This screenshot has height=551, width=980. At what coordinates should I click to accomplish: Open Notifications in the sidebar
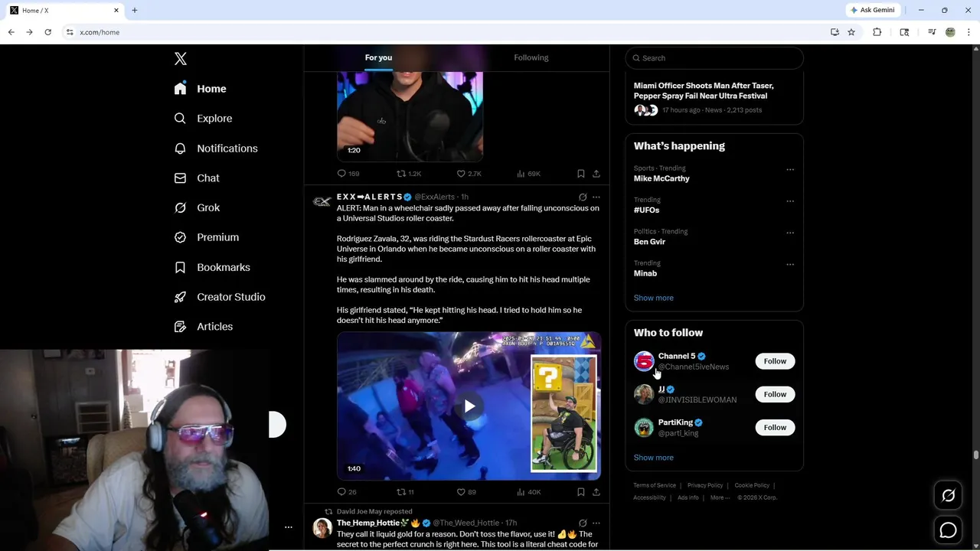coord(216,148)
